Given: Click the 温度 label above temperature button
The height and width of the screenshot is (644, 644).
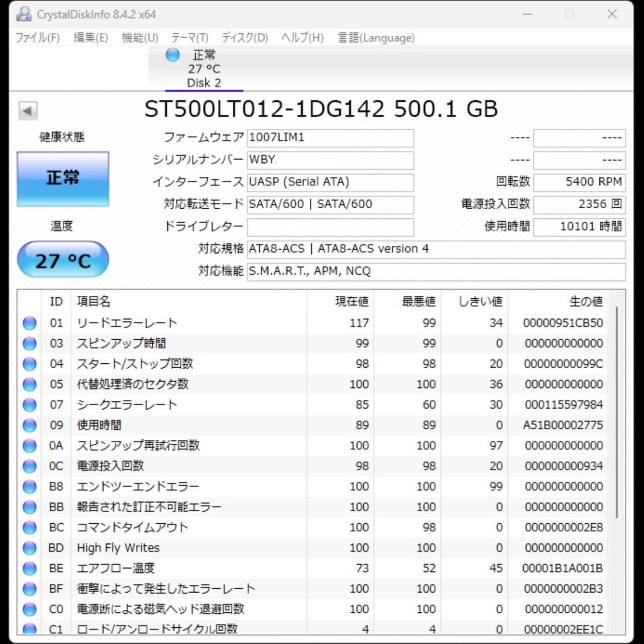Looking at the screenshot, I should point(62,226).
